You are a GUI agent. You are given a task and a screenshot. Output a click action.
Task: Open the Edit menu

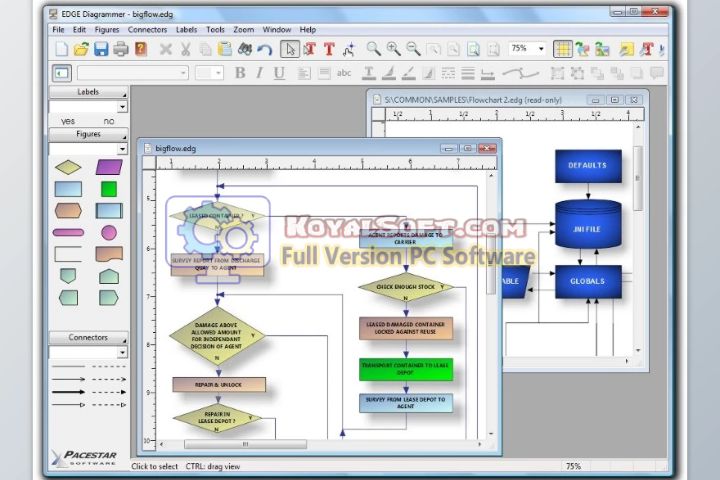tap(79, 29)
